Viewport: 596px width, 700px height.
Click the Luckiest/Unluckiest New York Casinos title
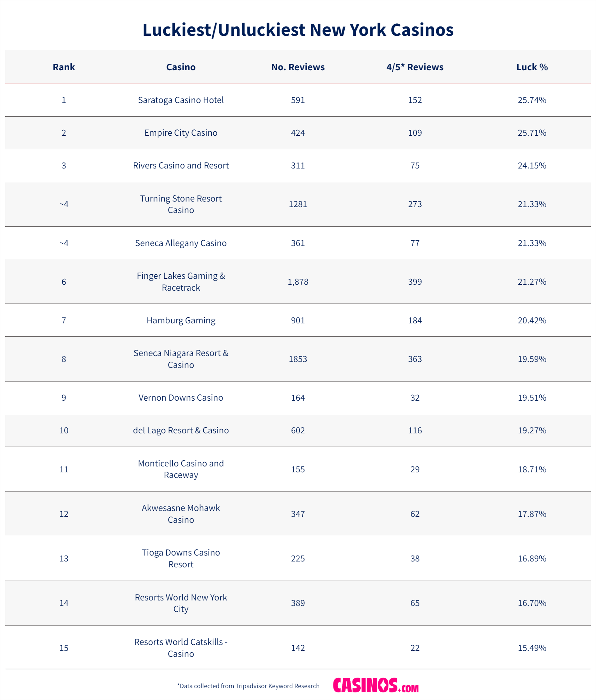[x=298, y=30]
